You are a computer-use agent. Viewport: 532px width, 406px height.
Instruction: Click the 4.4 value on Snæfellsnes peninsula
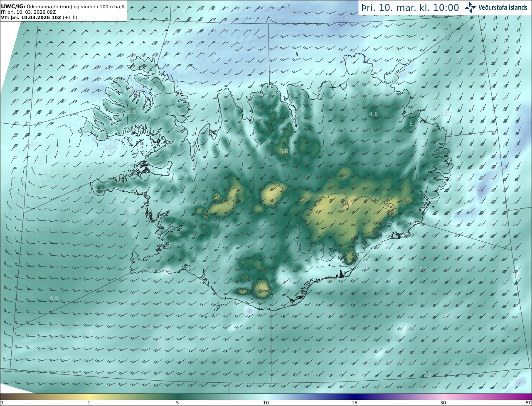coord(99,189)
